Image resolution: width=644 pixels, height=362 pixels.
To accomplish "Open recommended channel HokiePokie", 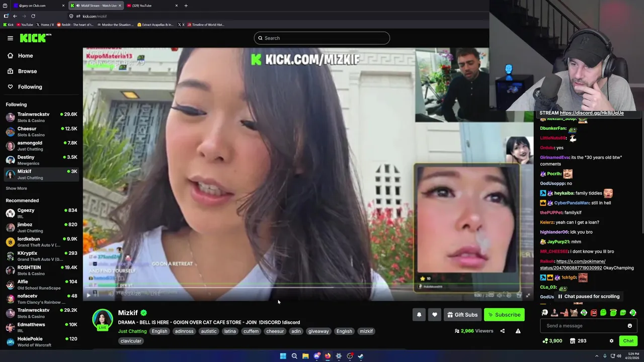I will click(41, 342).
